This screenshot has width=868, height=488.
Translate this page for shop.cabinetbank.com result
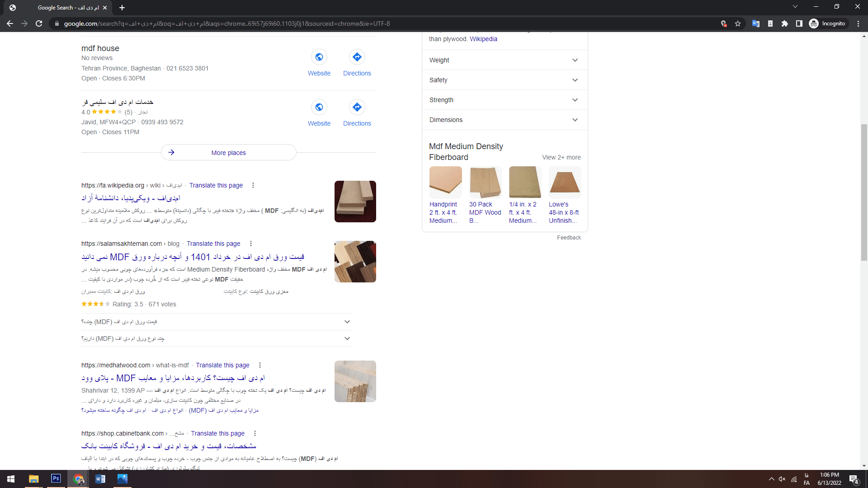[217, 433]
